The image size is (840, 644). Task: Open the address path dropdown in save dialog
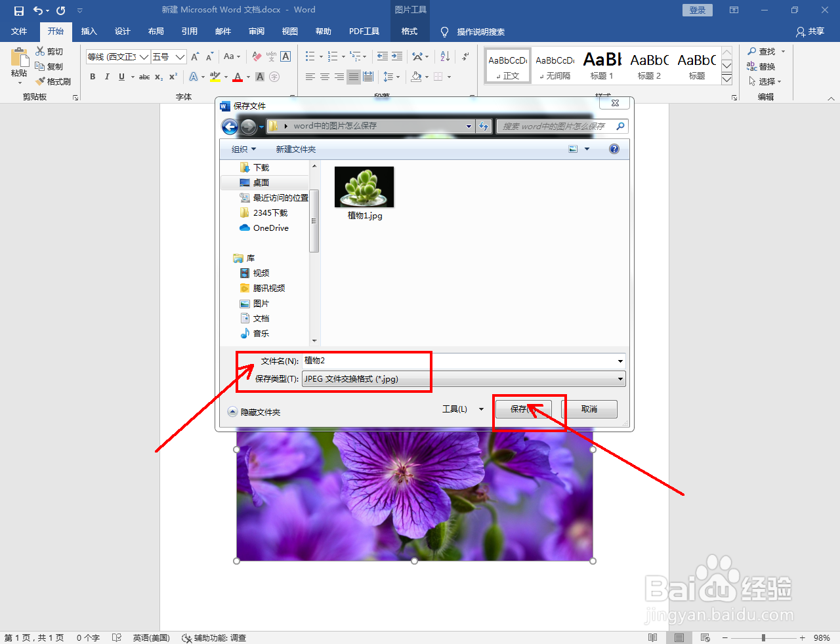[x=469, y=126]
